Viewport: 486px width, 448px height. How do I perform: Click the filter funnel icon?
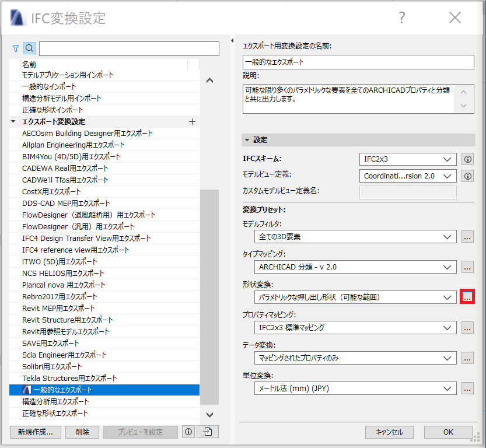pos(16,48)
